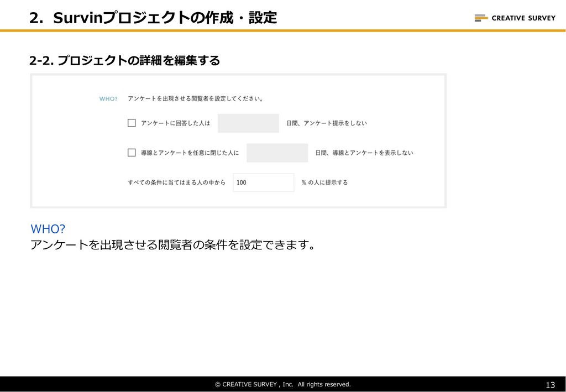
Task: Click the title 2. Survinプロジェクトの作成・設定
Action: pyautogui.click(x=154, y=18)
